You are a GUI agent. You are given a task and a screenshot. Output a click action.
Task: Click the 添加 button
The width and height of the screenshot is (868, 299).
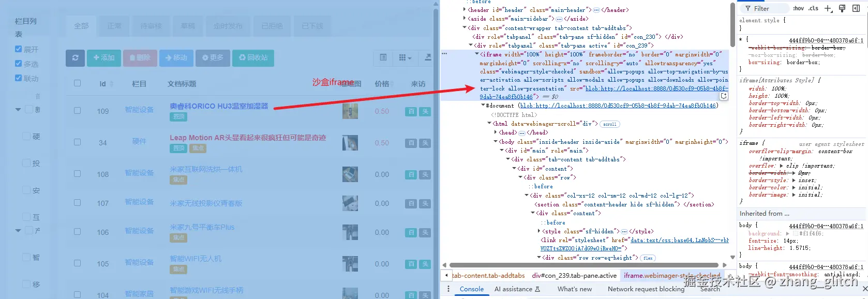[104, 58]
